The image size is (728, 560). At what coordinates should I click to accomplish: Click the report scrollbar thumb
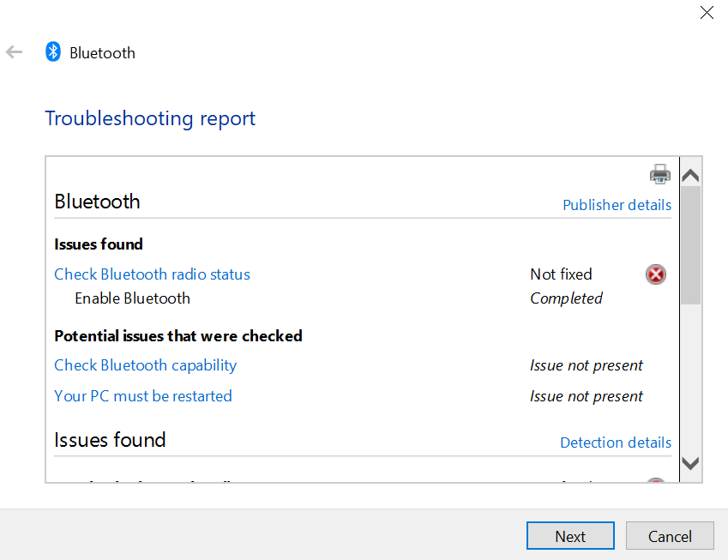click(690, 245)
